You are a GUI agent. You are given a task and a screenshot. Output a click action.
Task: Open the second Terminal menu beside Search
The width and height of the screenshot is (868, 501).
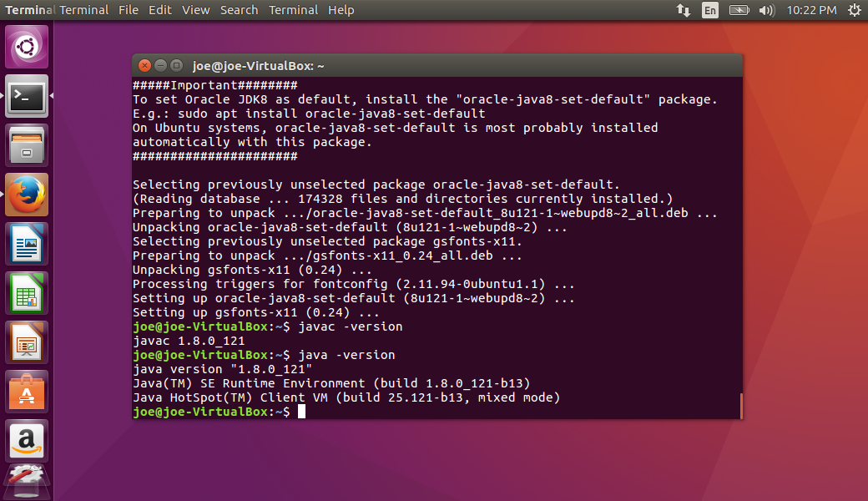tap(294, 10)
